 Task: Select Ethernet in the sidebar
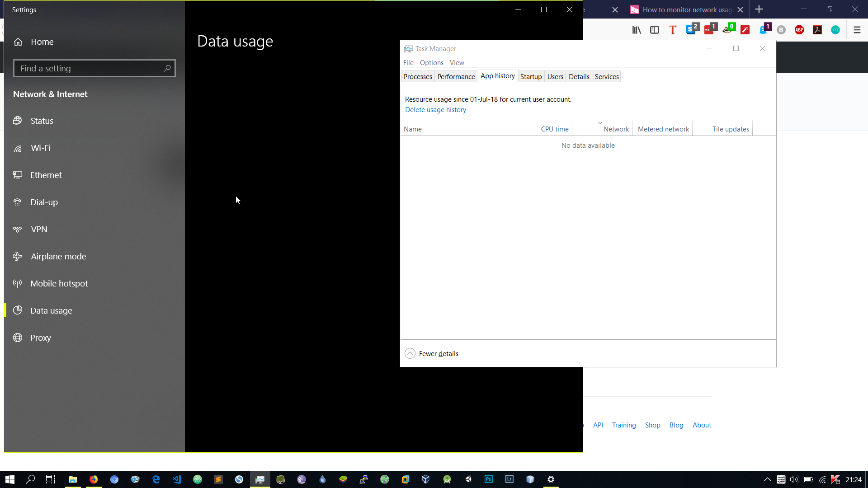point(46,175)
